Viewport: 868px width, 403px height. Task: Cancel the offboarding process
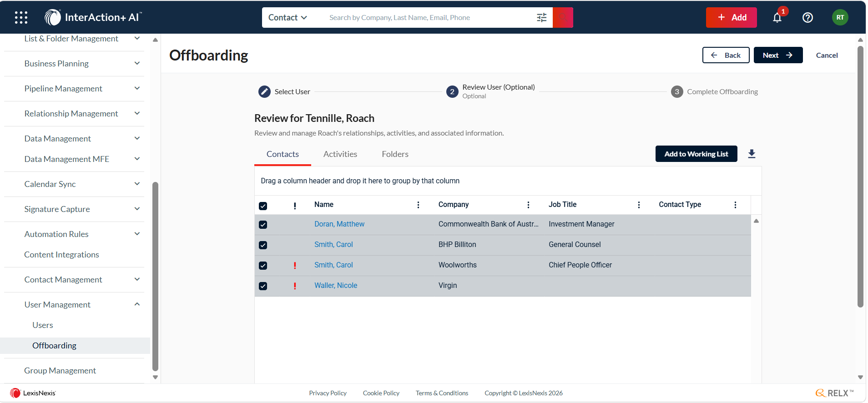coord(827,55)
